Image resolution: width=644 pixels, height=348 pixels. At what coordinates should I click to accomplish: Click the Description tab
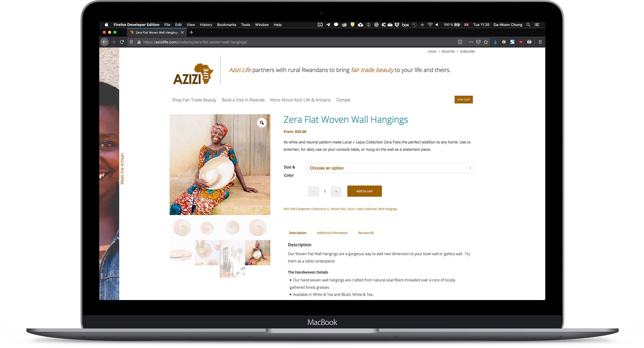[x=297, y=233]
